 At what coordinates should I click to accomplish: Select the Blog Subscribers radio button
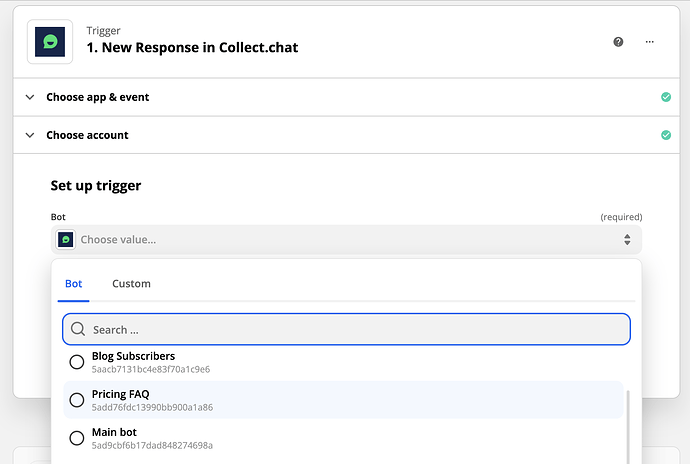pos(77,362)
